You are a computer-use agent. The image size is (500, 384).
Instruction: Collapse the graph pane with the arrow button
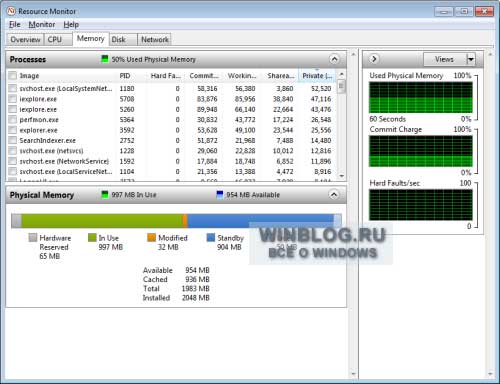(374, 59)
